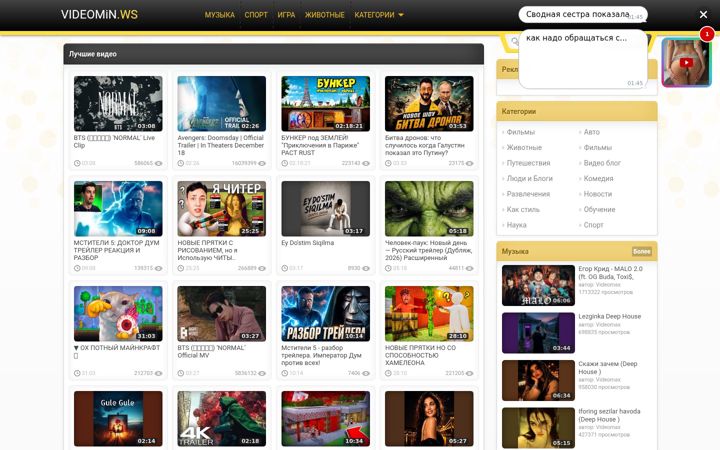Screen dimensions: 720x450
Task: Click eye icon under Человек-паук video
Action: click(470, 268)
